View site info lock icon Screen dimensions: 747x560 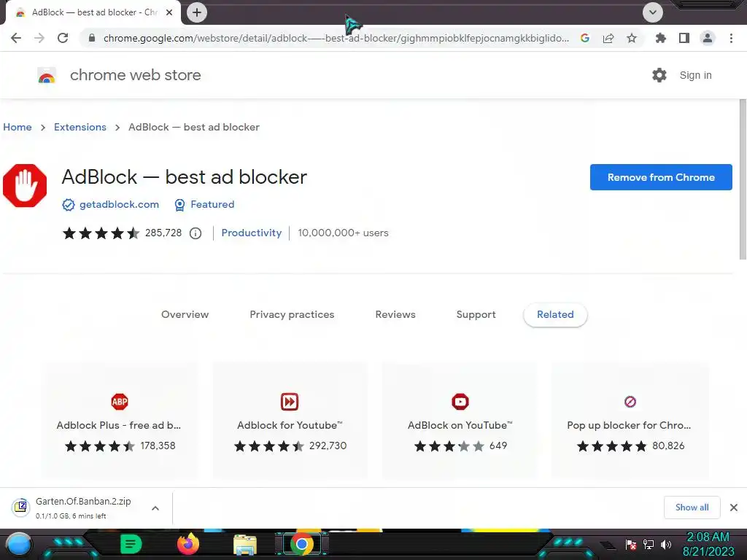pyautogui.click(x=92, y=38)
